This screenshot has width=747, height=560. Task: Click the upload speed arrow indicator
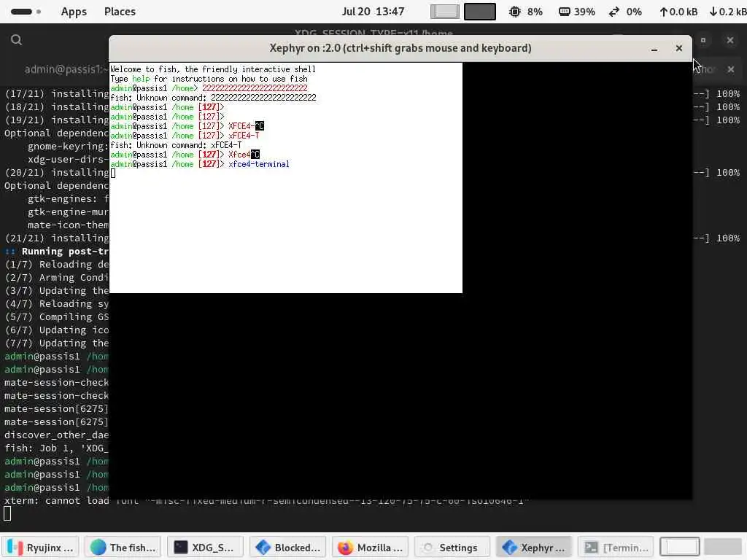(663, 12)
